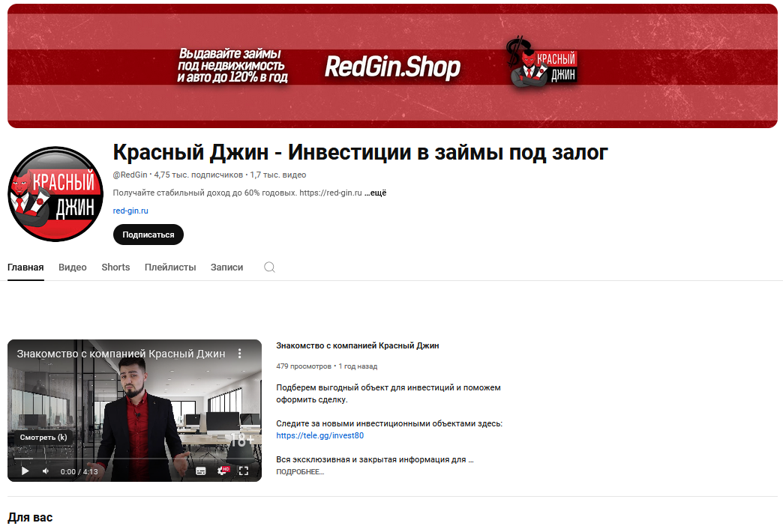Click the Красный Джин logo in banner
The width and height of the screenshot is (783, 532).
(x=542, y=62)
